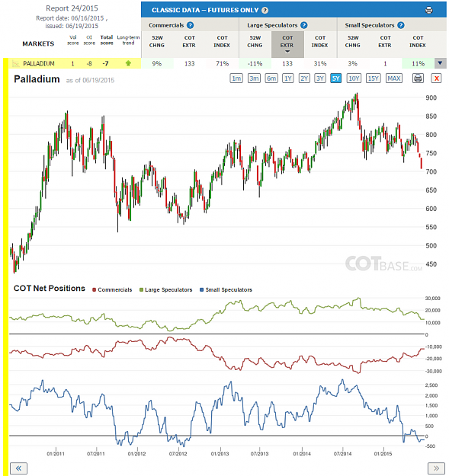Print the report using the header printer icon
The width and height of the screenshot is (449, 476).
pyautogui.click(x=428, y=10)
